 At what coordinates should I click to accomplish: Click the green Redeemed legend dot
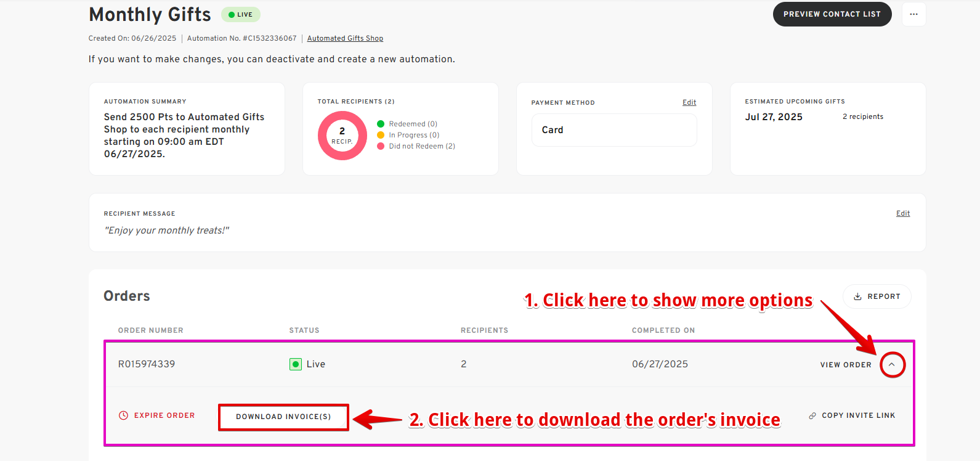pyautogui.click(x=381, y=124)
